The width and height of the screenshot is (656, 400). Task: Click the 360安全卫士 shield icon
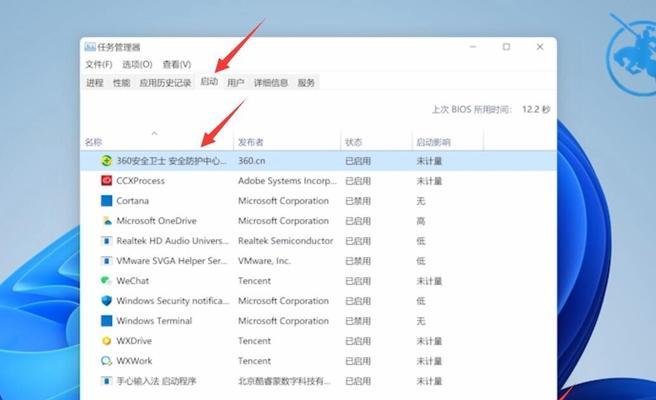pos(107,161)
